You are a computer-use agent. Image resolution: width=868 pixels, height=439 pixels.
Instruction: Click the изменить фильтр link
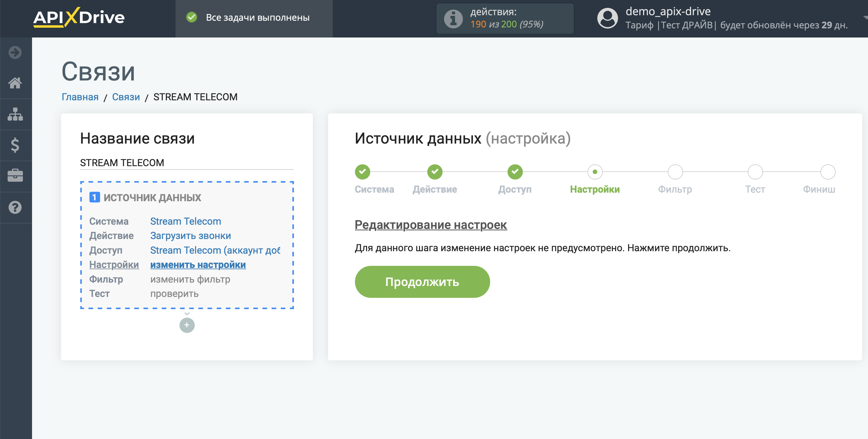[190, 279]
